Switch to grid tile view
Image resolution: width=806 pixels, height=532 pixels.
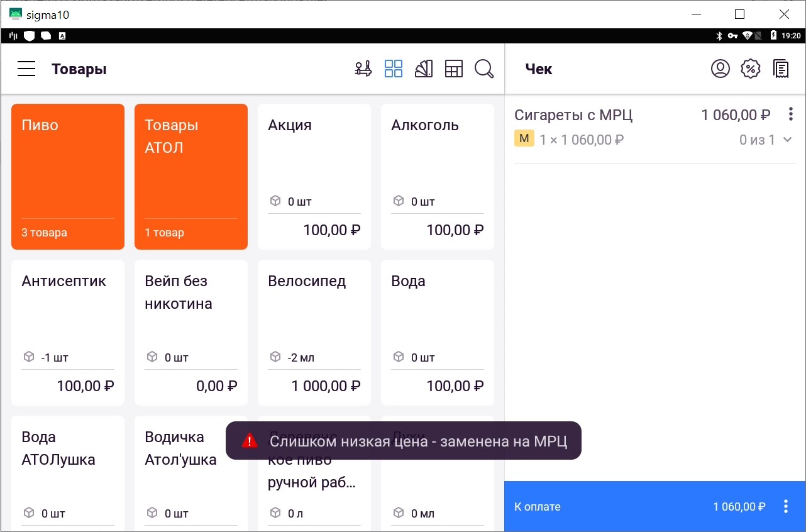coord(394,69)
